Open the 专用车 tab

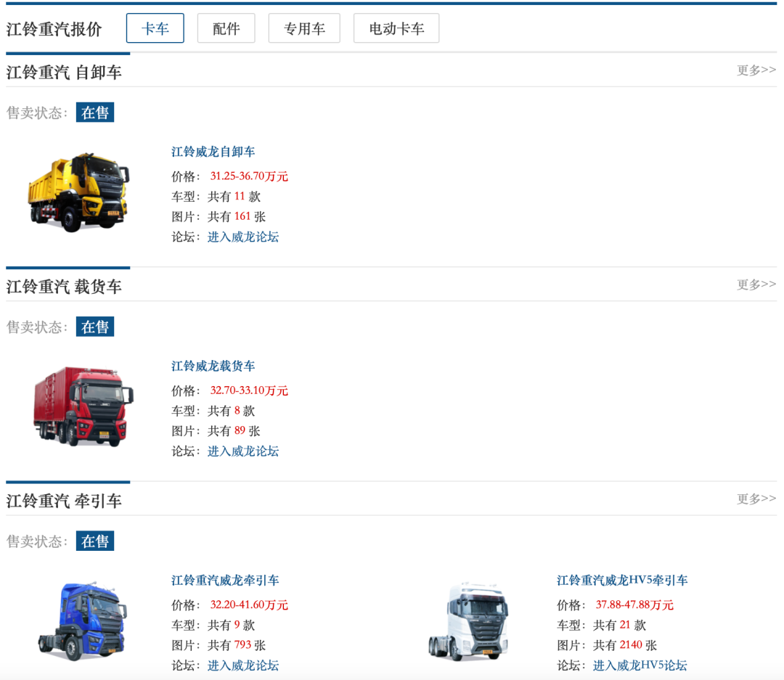point(303,28)
